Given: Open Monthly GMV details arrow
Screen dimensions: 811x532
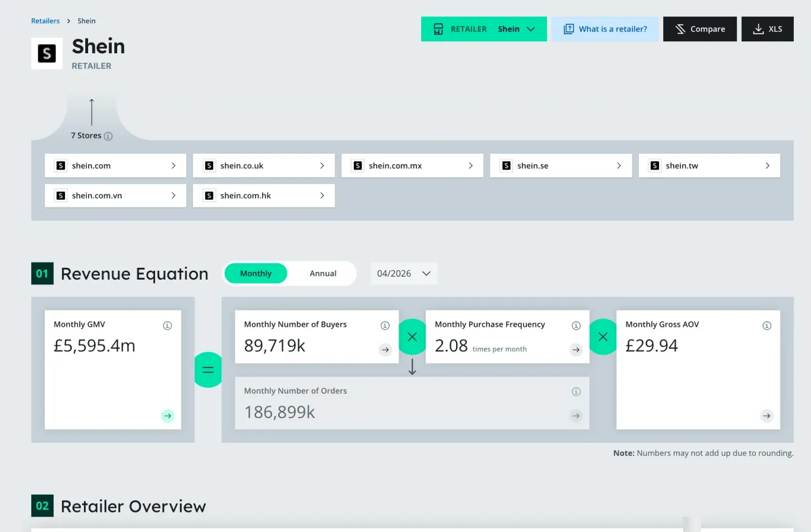Looking at the screenshot, I should click(168, 416).
